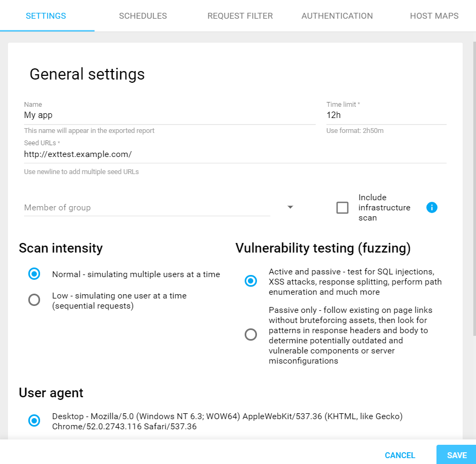Image resolution: width=476 pixels, height=464 pixels.
Task: Select the Desktop user agent option
Action: 34,421
